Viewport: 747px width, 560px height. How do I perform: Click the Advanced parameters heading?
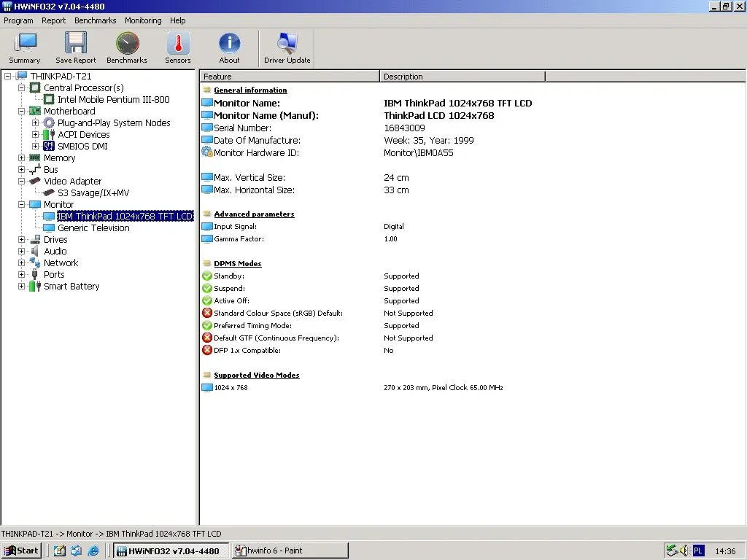point(254,214)
